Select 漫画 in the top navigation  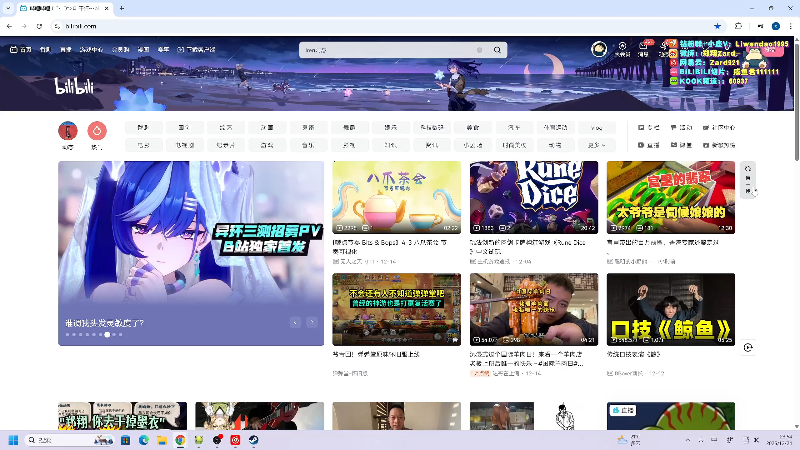click(143, 49)
